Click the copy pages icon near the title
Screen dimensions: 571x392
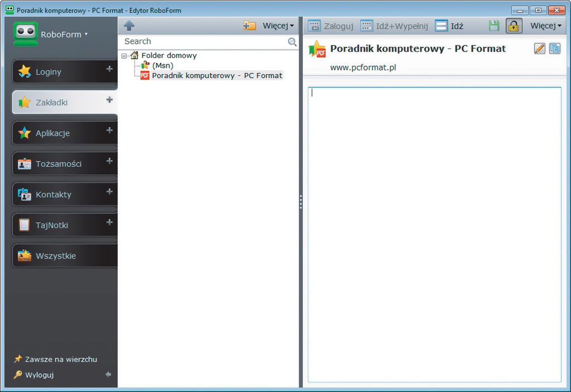555,49
